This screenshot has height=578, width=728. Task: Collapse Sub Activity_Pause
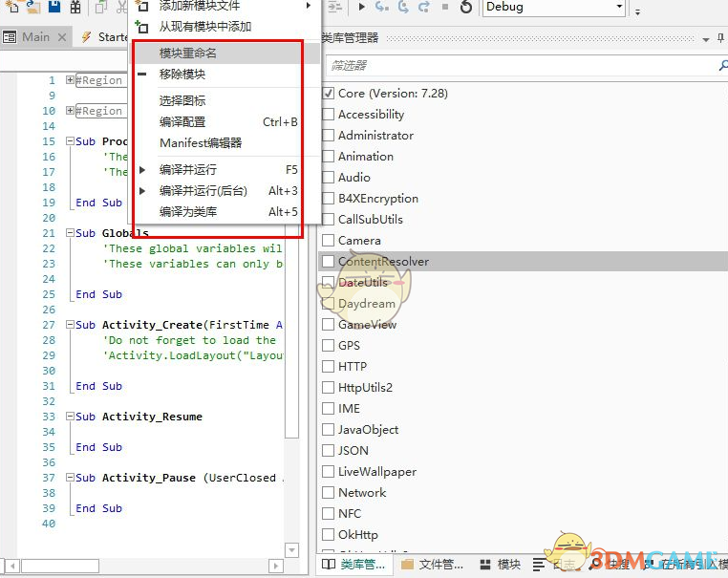pos(70,478)
